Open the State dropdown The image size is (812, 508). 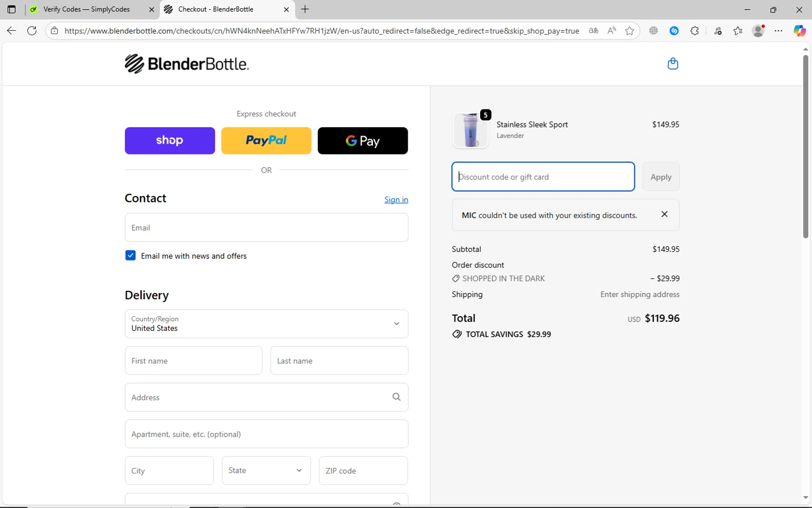tap(266, 470)
